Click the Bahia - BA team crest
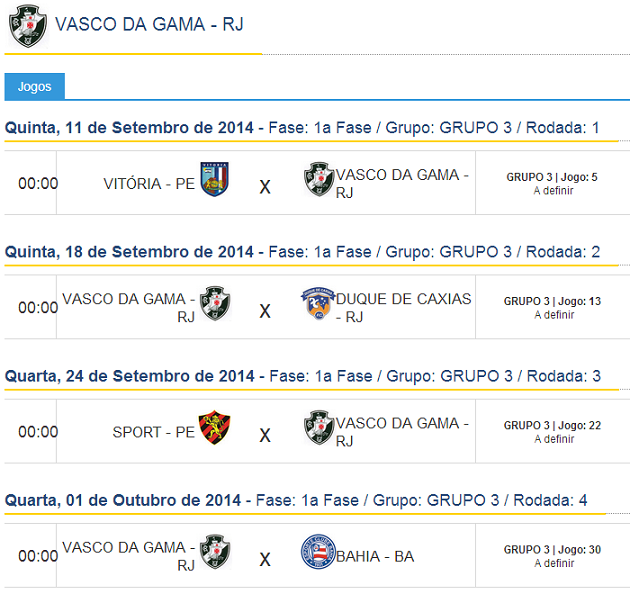The width and height of the screenshot is (630, 594). pyautogui.click(x=319, y=552)
